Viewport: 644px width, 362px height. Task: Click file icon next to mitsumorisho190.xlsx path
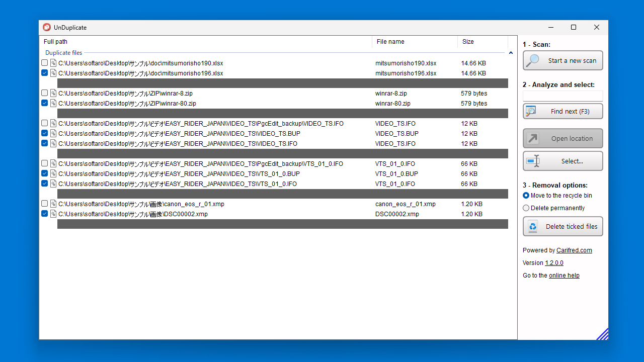(53, 63)
